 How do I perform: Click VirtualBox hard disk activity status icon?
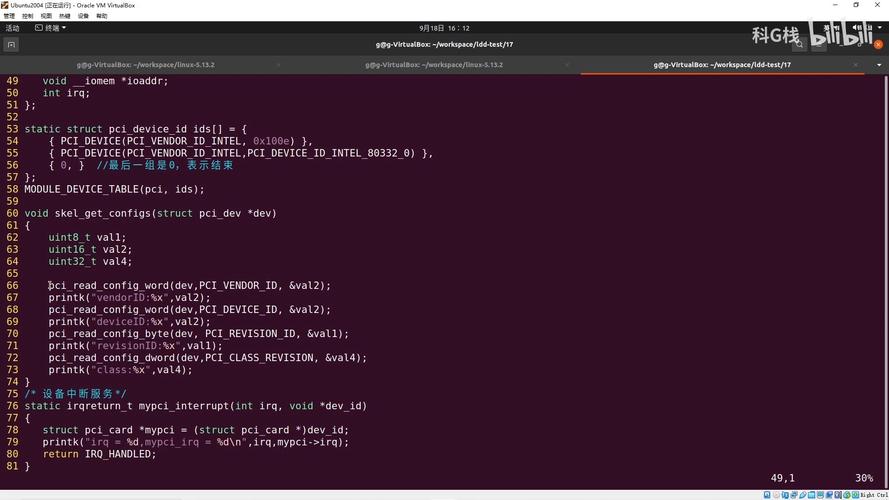click(x=767, y=495)
